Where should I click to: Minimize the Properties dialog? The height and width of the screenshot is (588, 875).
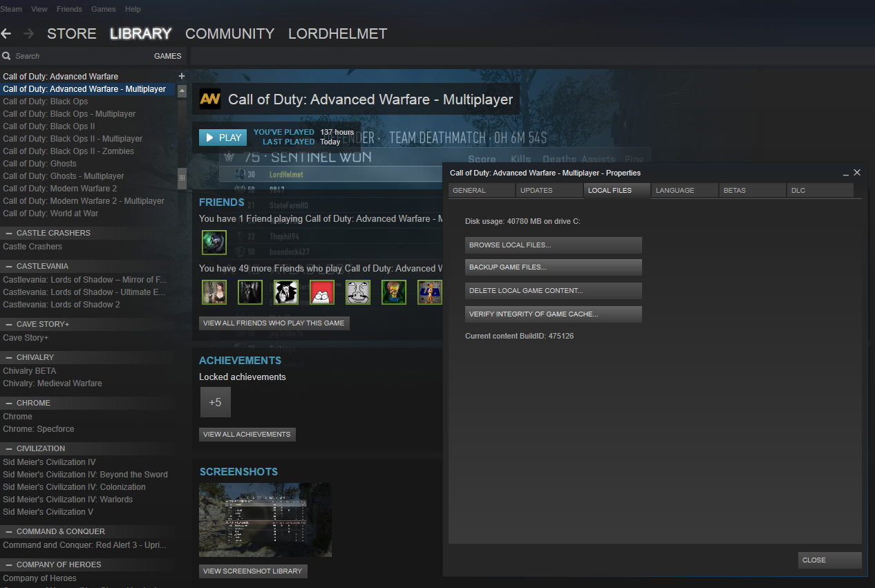[x=845, y=173]
